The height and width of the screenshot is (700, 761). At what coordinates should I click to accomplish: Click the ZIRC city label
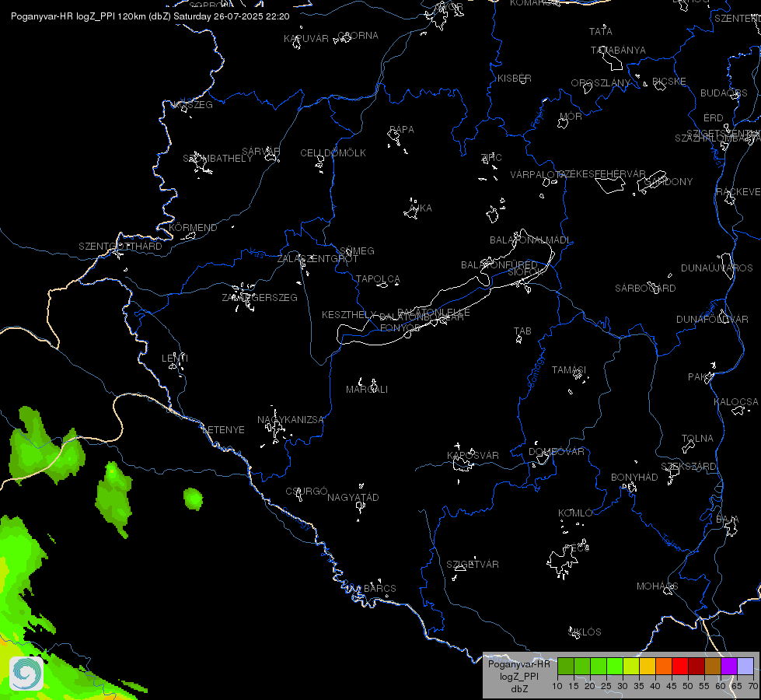click(491, 157)
